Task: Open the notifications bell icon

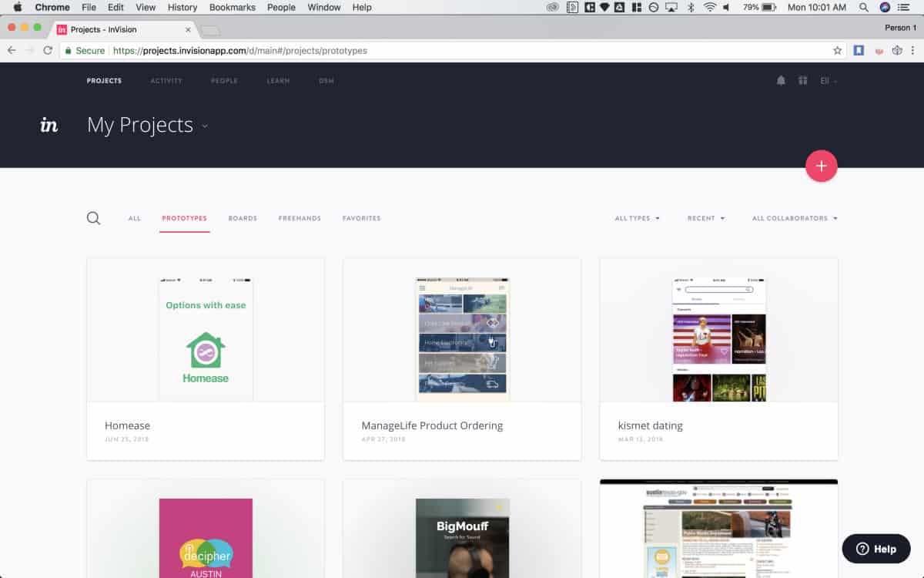Action: click(x=781, y=80)
